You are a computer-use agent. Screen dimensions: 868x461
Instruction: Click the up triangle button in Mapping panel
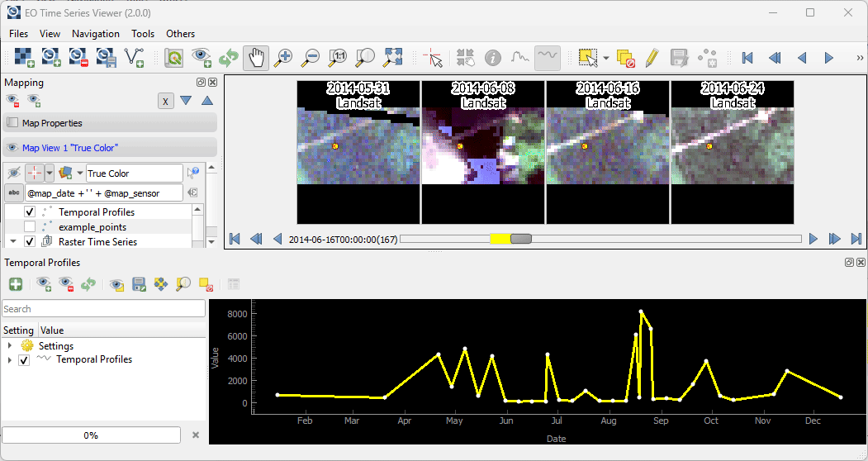[207, 101]
